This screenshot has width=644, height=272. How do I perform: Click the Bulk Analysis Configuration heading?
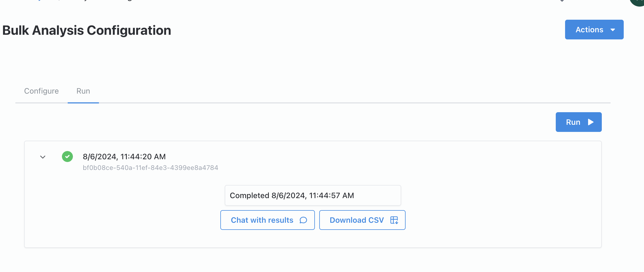pos(87,30)
